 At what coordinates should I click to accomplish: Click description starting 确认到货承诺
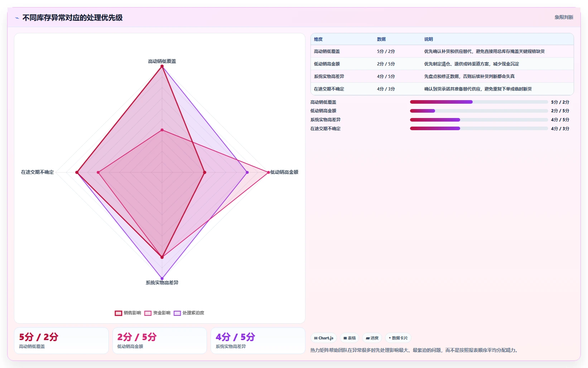click(478, 89)
